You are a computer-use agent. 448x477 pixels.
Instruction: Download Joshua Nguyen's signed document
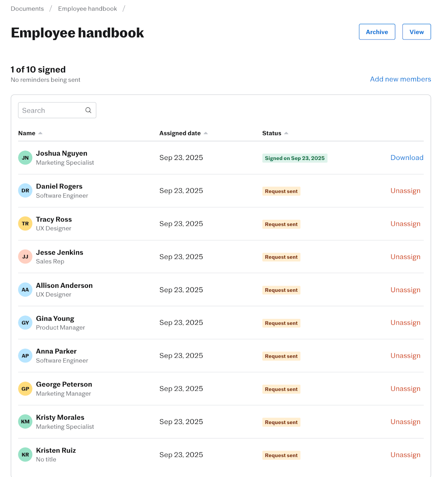(407, 158)
